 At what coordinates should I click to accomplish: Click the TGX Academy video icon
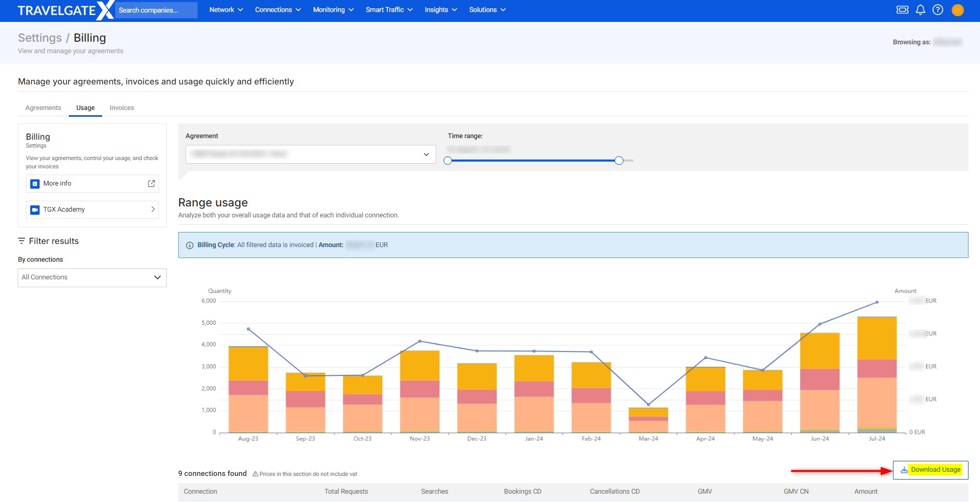[35, 210]
